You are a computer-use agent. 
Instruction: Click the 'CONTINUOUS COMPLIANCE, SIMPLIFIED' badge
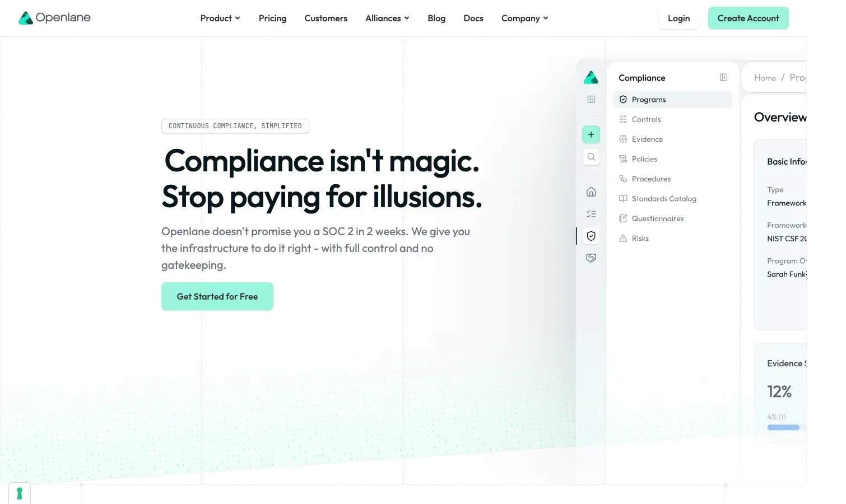[235, 126]
